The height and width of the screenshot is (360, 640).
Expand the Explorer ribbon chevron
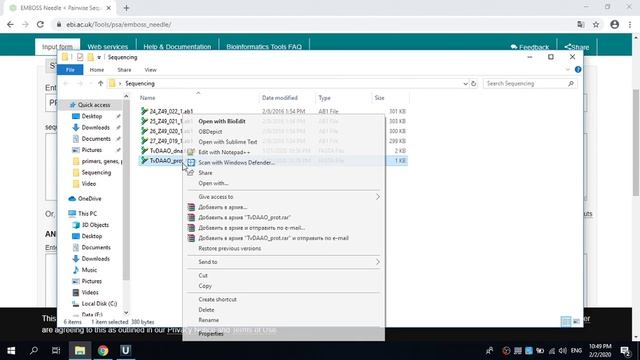pos(567,70)
